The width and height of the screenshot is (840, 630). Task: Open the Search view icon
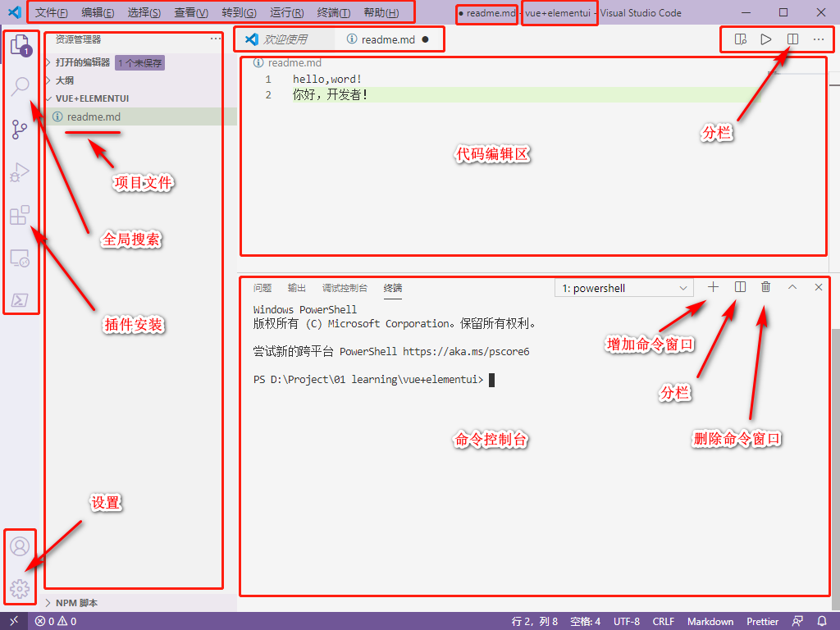pos(21,86)
